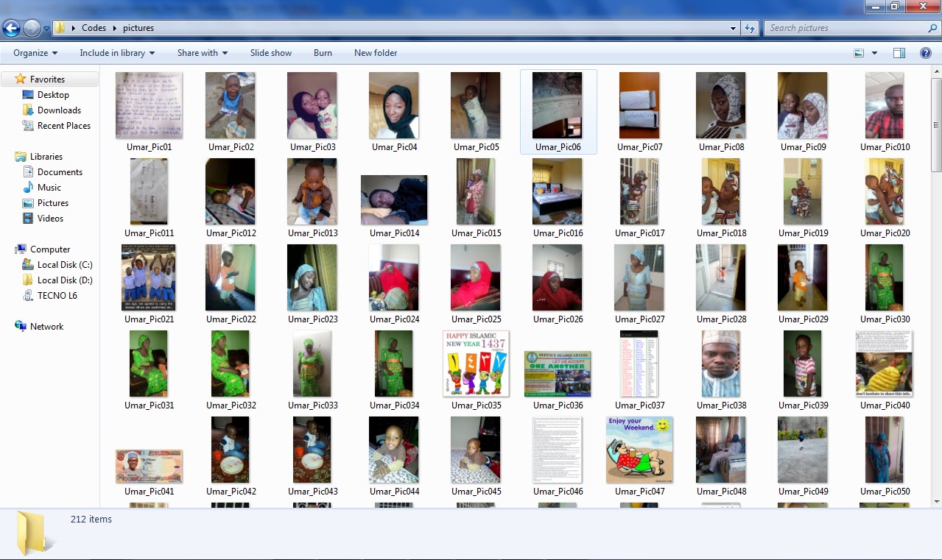Start the Slide show
This screenshot has height=560, width=942.
tap(271, 53)
